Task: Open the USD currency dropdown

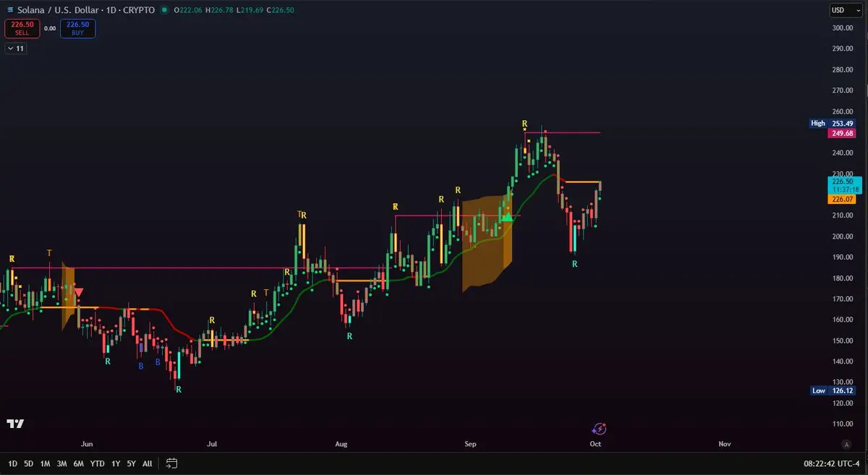Action: (x=846, y=10)
